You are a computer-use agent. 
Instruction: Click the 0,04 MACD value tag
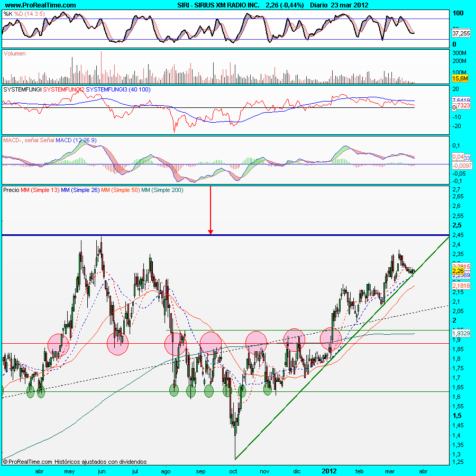(x=458, y=157)
